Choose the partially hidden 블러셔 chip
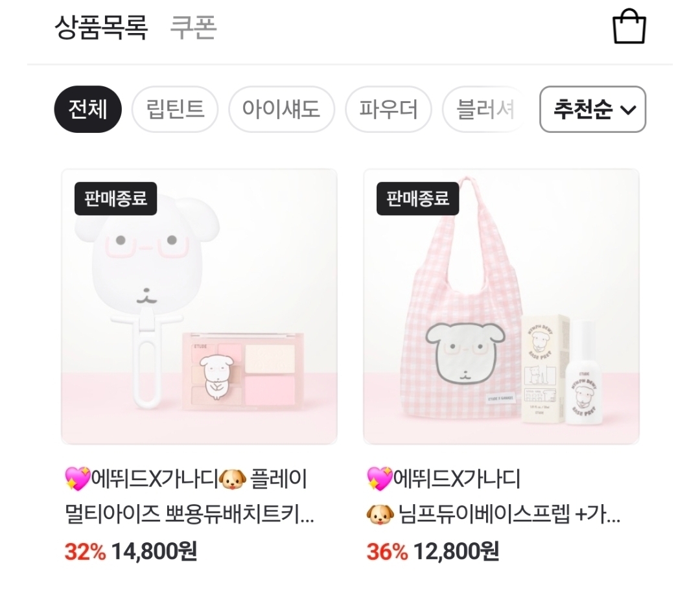This screenshot has height=591, width=700. pyautogui.click(x=484, y=110)
